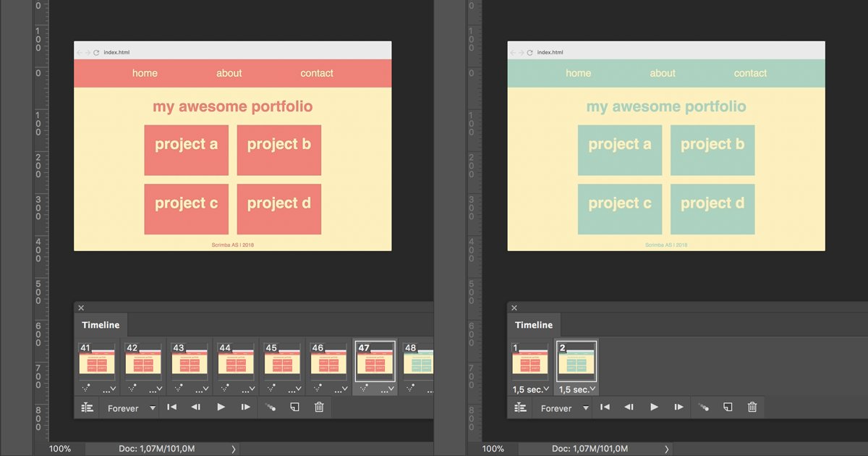Open frame delay dropdown under frame 43
This screenshot has width=868, height=456.
tap(203, 389)
